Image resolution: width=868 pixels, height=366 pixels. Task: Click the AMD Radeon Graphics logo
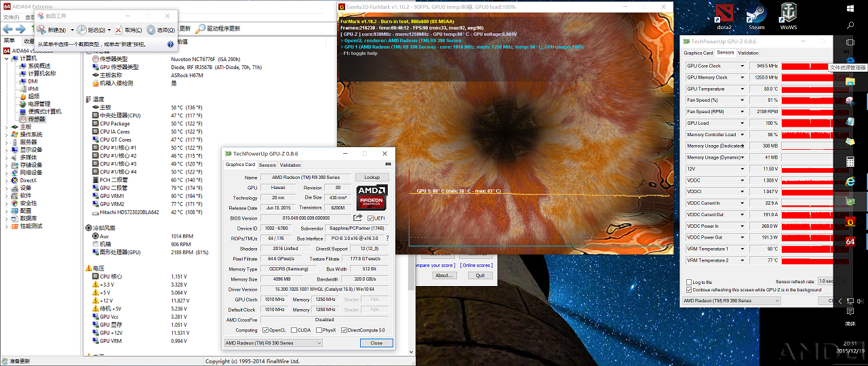pos(371,197)
